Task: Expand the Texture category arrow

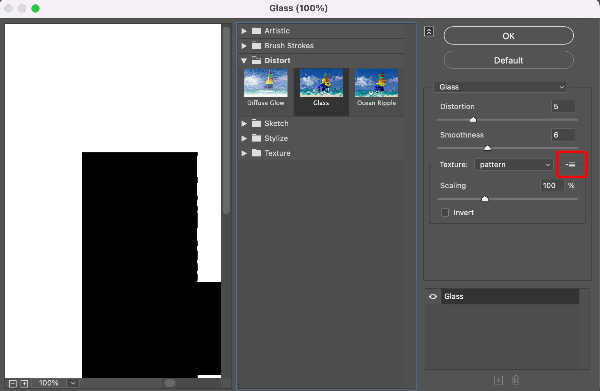Action: (244, 153)
